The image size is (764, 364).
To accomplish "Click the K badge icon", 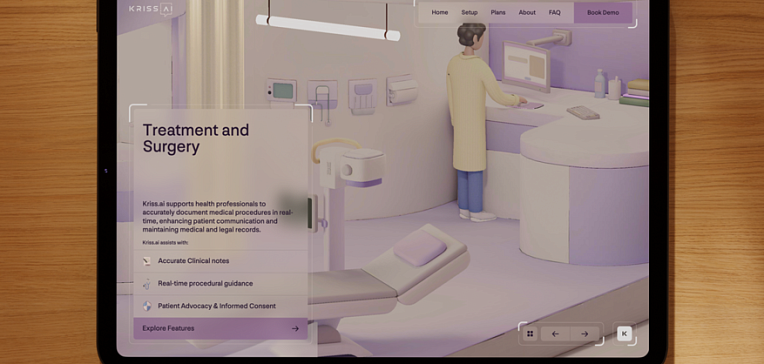I will coord(624,334).
